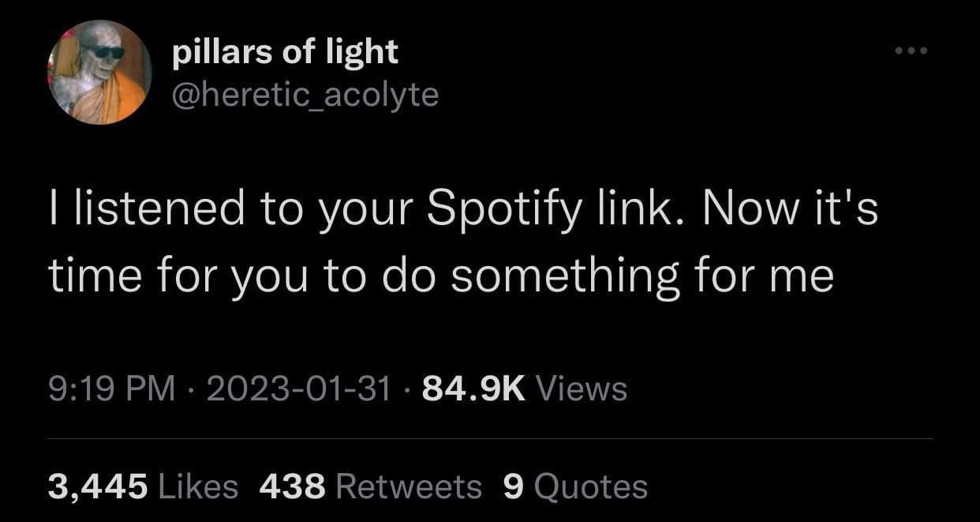Click the 84.9K view count number
The image size is (980, 522).
(x=473, y=389)
